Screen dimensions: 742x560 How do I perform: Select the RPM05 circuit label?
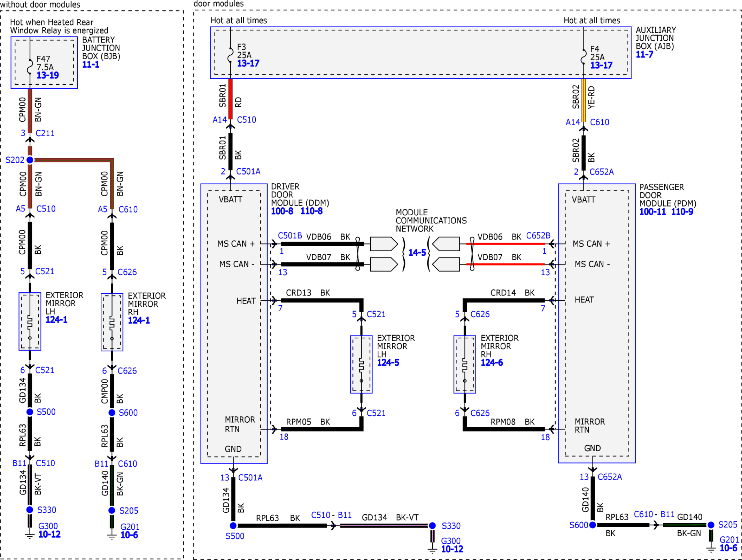(x=299, y=422)
